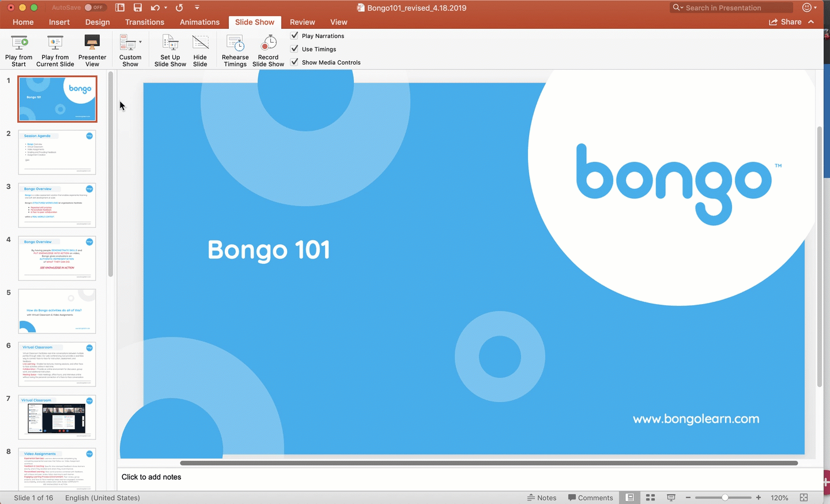The height and width of the screenshot is (504, 830).
Task: Click Record Slide Show
Action: point(268,43)
